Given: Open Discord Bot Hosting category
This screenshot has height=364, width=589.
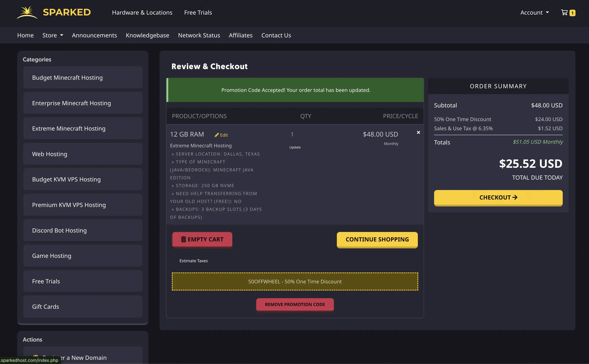Looking at the screenshot, I should 83,230.
